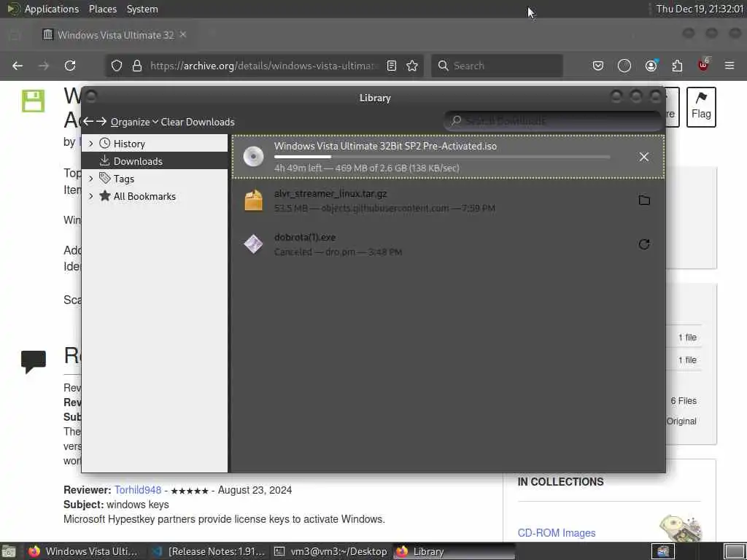Image resolution: width=747 pixels, height=560 pixels.
Task: Select the Windows Vista Ultimate 32 tab
Action: coord(115,35)
